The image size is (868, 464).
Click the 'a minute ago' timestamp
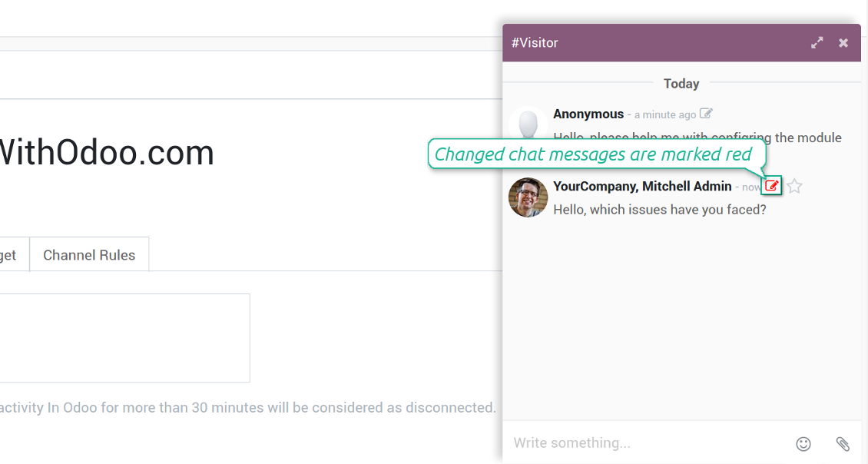665,114
